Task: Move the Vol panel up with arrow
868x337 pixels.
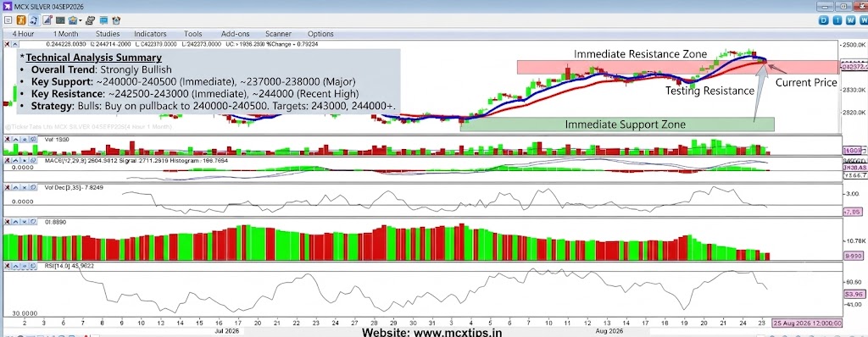Action: (15, 140)
